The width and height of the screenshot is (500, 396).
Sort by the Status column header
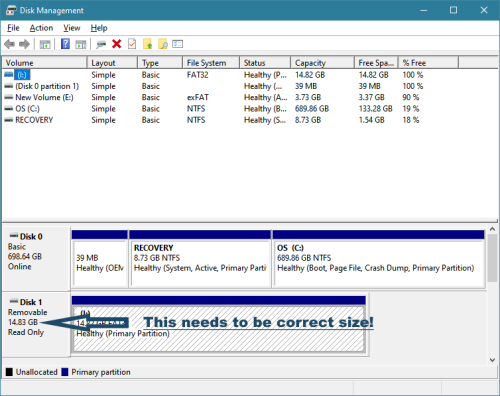coord(265,63)
